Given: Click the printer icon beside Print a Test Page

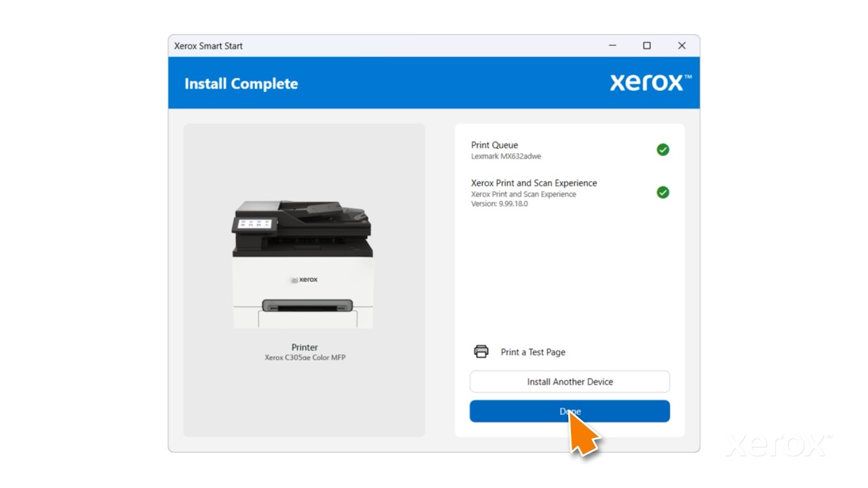Looking at the screenshot, I should [x=481, y=352].
